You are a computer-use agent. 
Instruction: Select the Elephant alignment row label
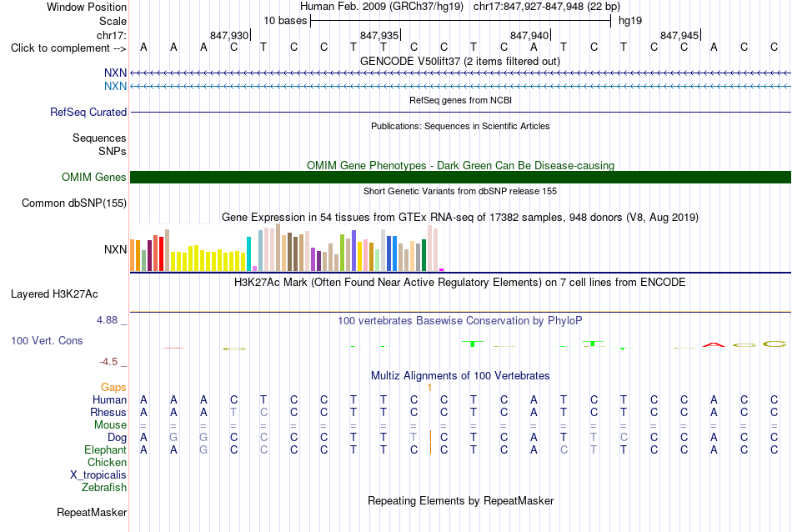[x=105, y=450]
